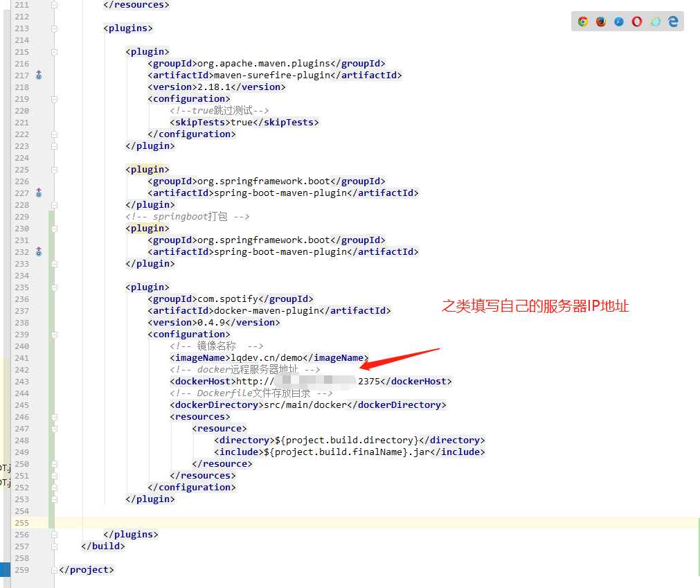Click version '0.4.9' text
The width and height of the screenshot is (700, 588).
[x=211, y=322]
